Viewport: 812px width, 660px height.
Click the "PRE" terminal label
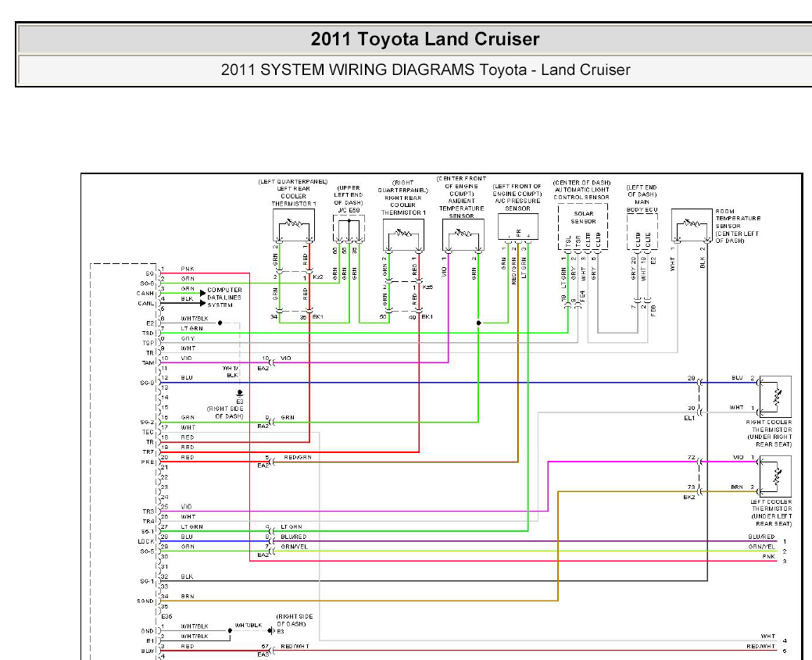coord(148,462)
